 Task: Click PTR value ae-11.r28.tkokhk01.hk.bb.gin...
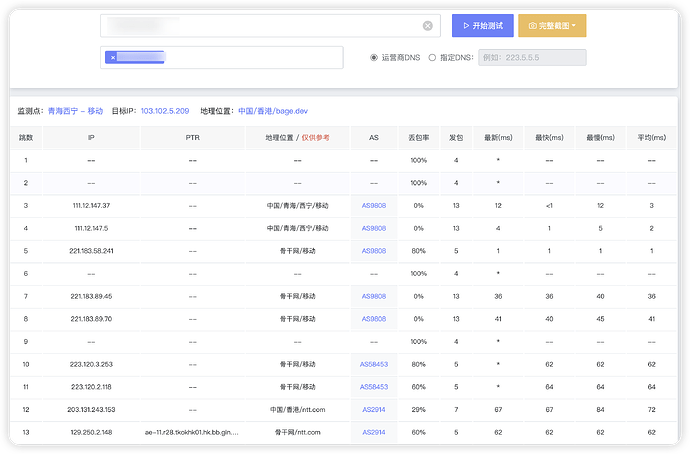coord(192,432)
